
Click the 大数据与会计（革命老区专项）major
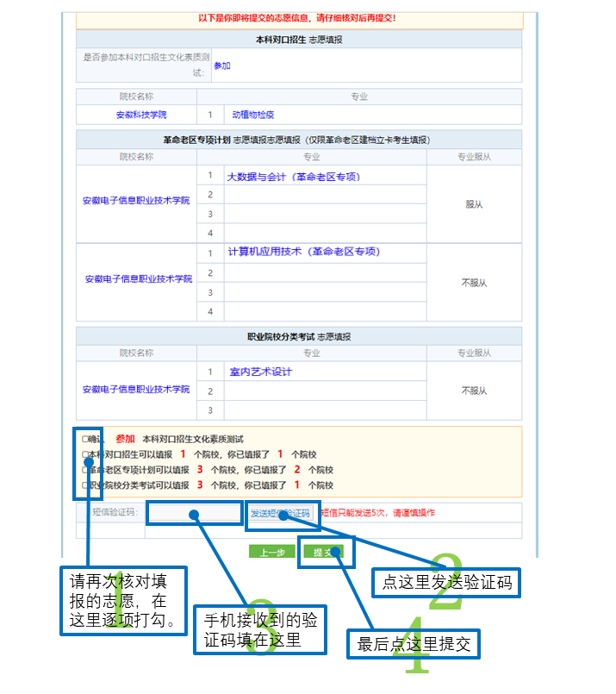[x=293, y=177]
